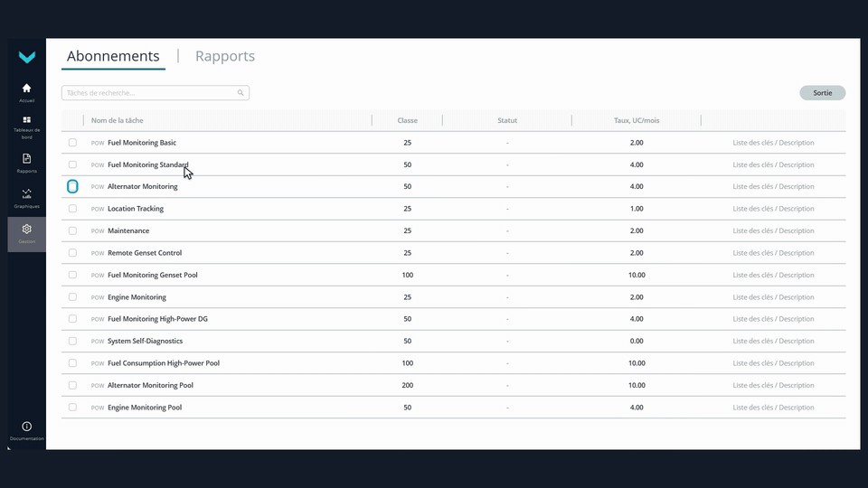Open Liste des clés / Description for Alternator Monitoring

773,186
